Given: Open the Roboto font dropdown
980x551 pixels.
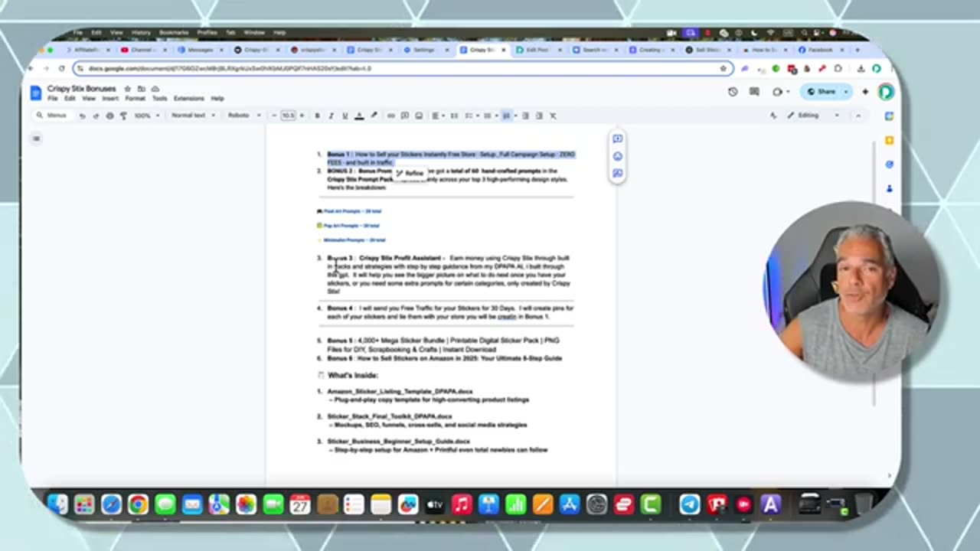Looking at the screenshot, I should [x=243, y=116].
